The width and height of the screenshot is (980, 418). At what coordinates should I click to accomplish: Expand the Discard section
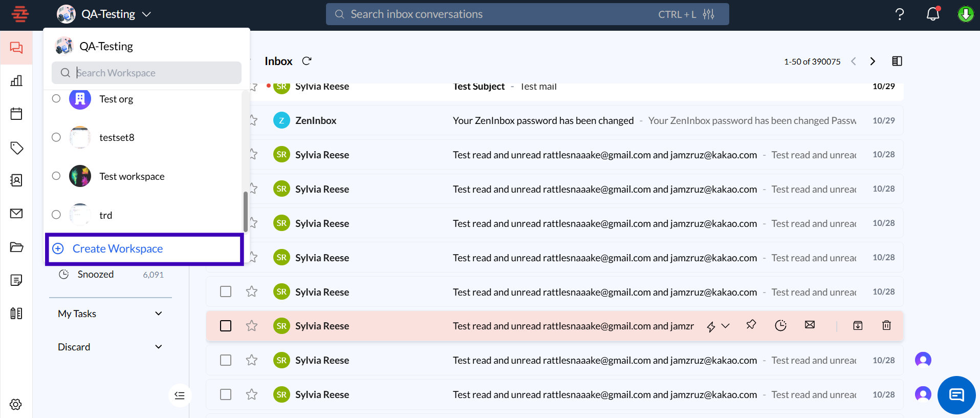tap(158, 347)
